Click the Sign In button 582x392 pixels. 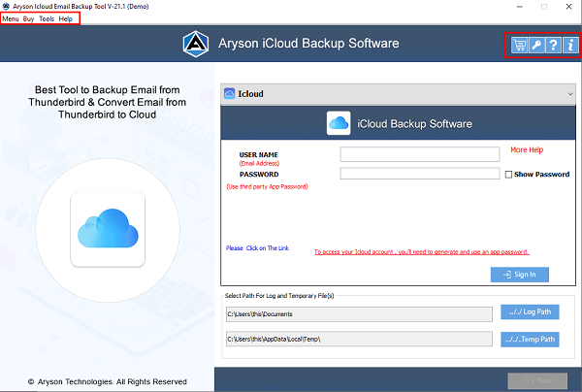tap(520, 275)
